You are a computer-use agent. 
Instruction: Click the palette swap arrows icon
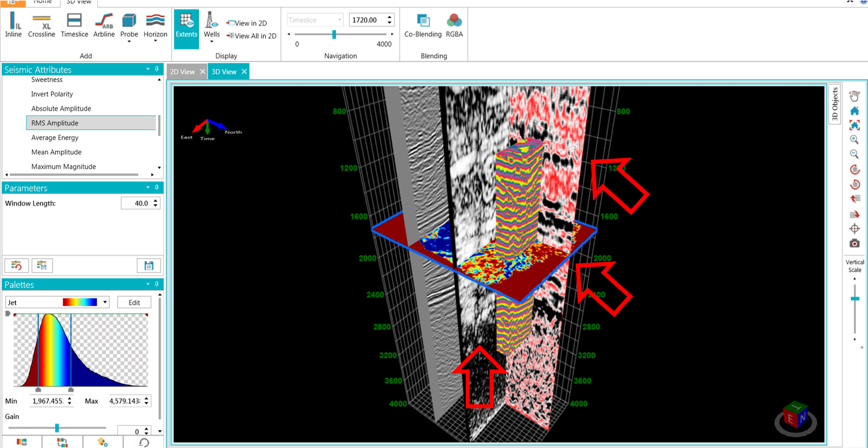tap(62, 442)
